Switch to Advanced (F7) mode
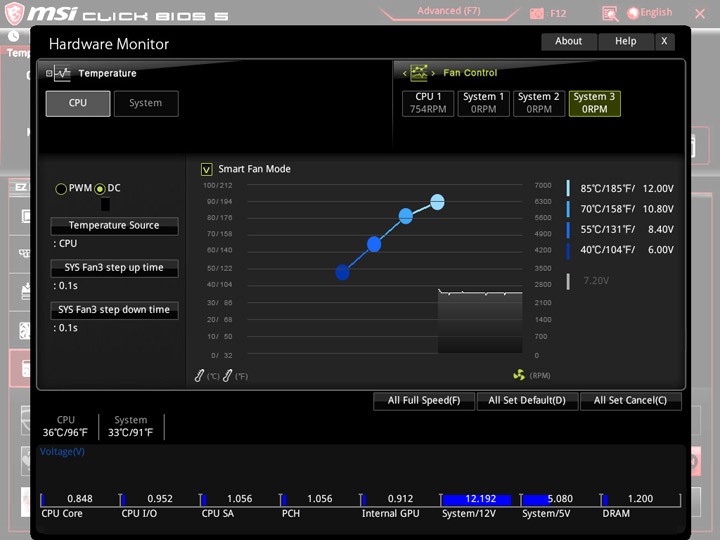 449,11
